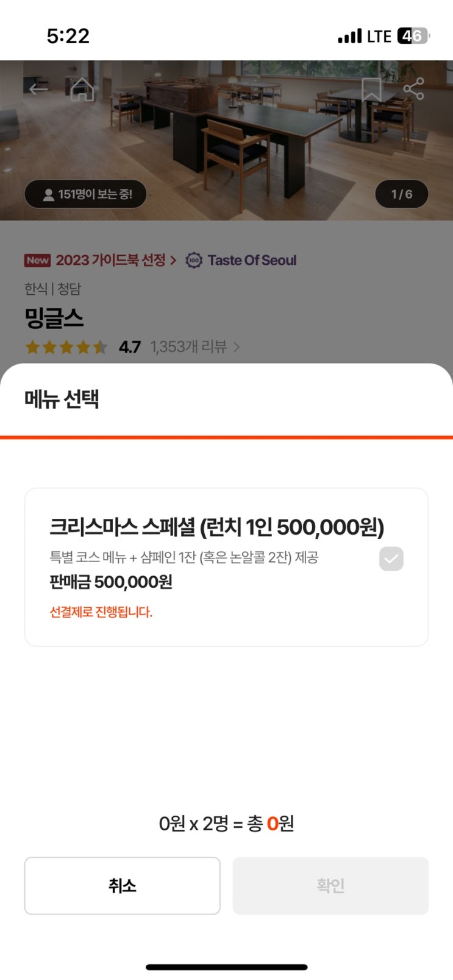Tap the 메뉴 선택 sheet header
Viewport: 453px width, 980px height.
[x=62, y=399]
